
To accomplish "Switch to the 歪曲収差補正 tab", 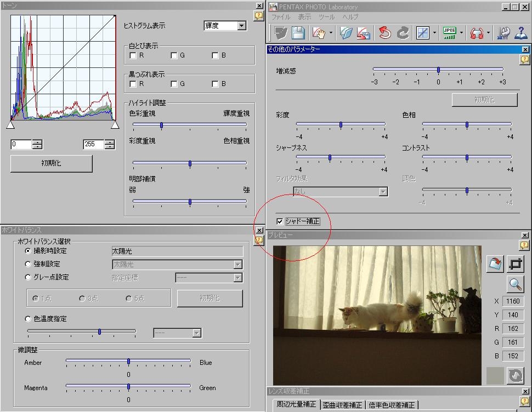I will click(342, 405).
